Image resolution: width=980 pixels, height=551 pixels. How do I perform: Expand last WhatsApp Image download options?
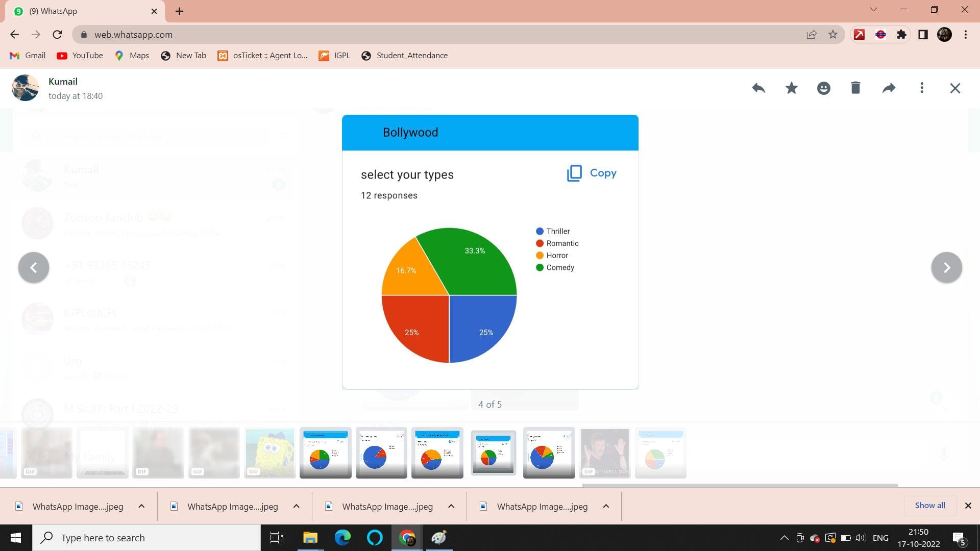coord(606,506)
